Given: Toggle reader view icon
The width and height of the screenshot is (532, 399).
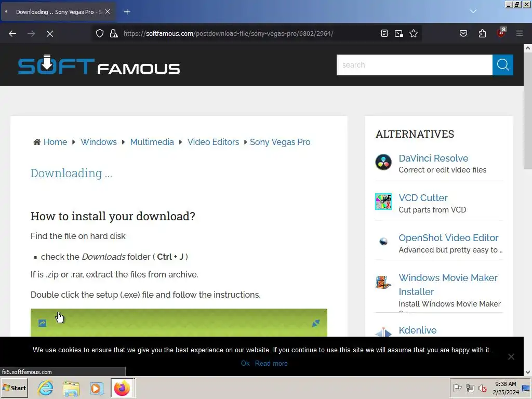Looking at the screenshot, I should (x=384, y=33).
